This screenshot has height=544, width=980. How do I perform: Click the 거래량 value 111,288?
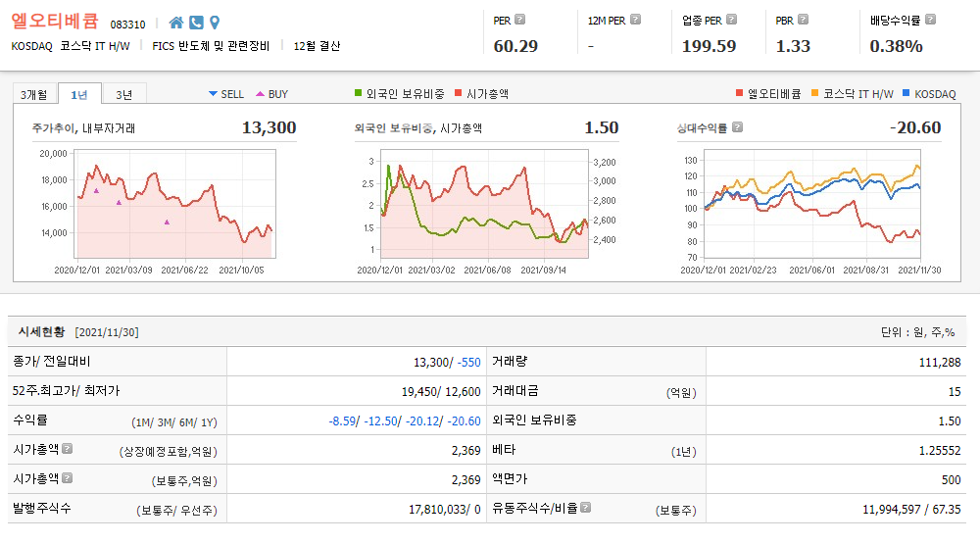click(940, 362)
